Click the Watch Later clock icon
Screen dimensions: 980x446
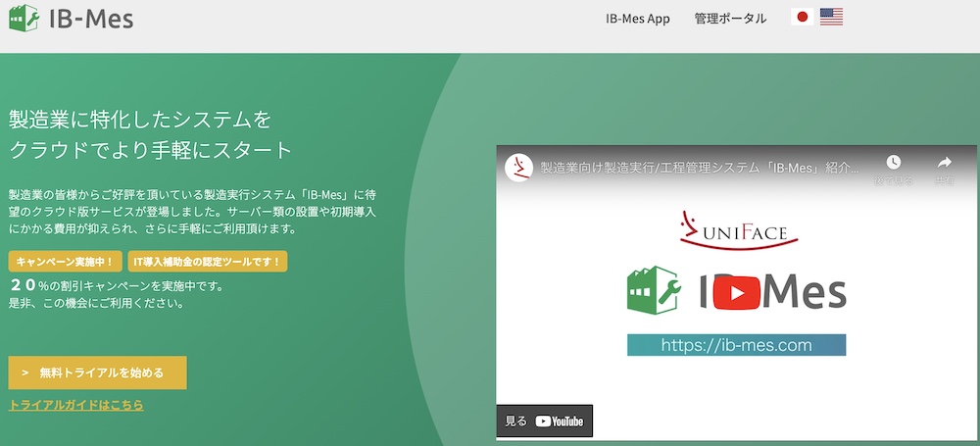[x=893, y=165]
